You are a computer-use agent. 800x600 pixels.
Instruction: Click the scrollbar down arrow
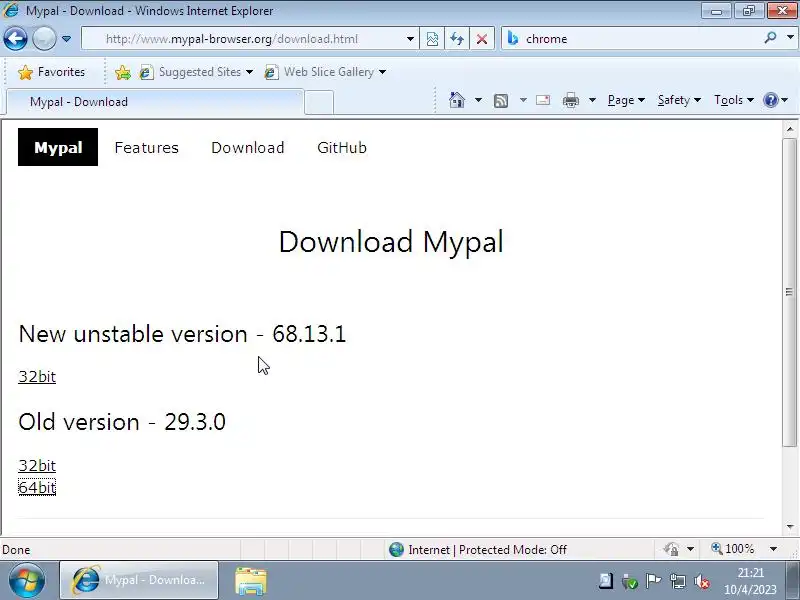[x=790, y=527]
